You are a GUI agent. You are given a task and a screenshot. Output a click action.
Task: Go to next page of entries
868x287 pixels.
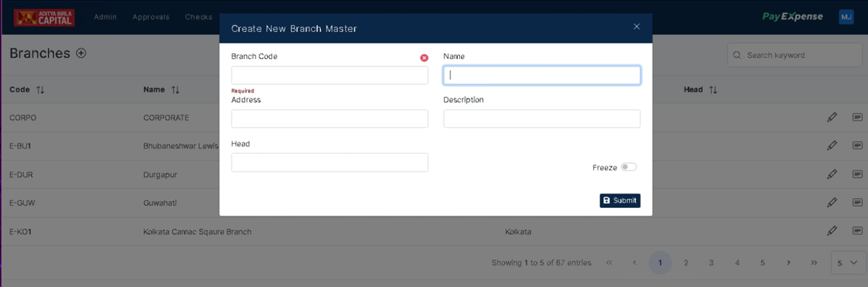pyautogui.click(x=788, y=263)
